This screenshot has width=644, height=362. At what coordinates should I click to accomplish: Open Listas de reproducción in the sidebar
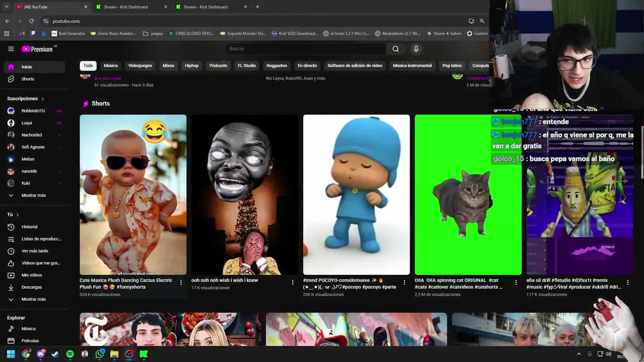point(34,239)
